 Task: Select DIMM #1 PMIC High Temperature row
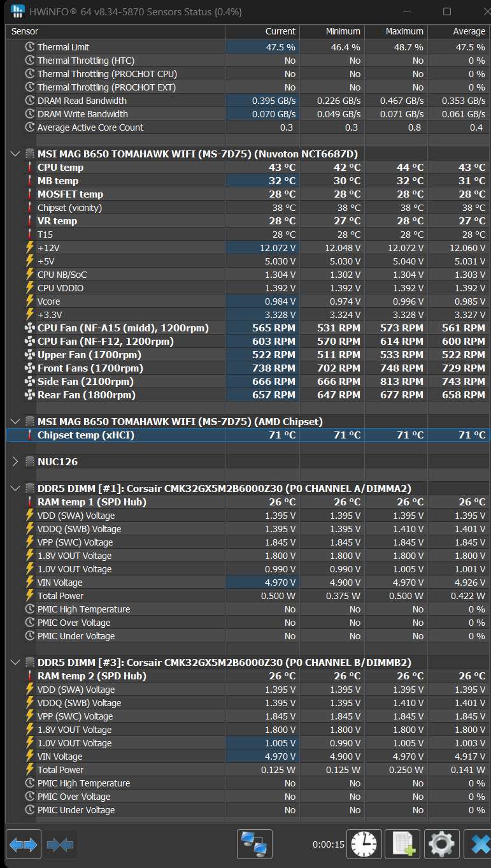248,609
